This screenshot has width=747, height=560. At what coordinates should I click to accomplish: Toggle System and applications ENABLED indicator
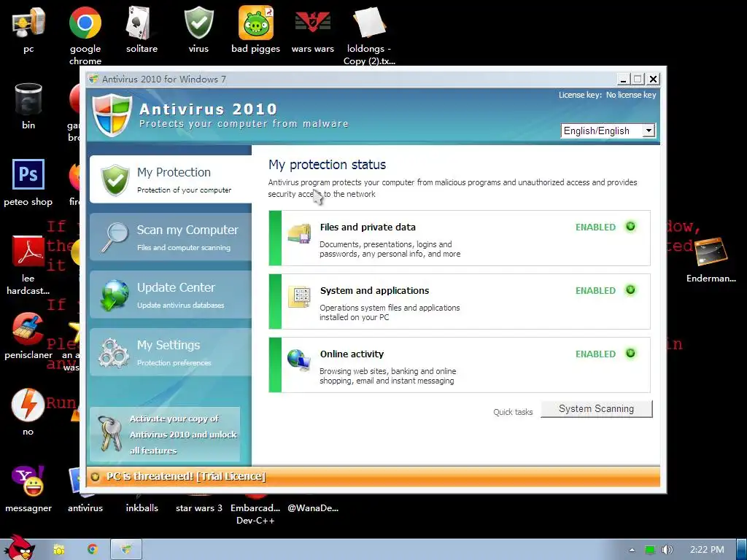[630, 290]
